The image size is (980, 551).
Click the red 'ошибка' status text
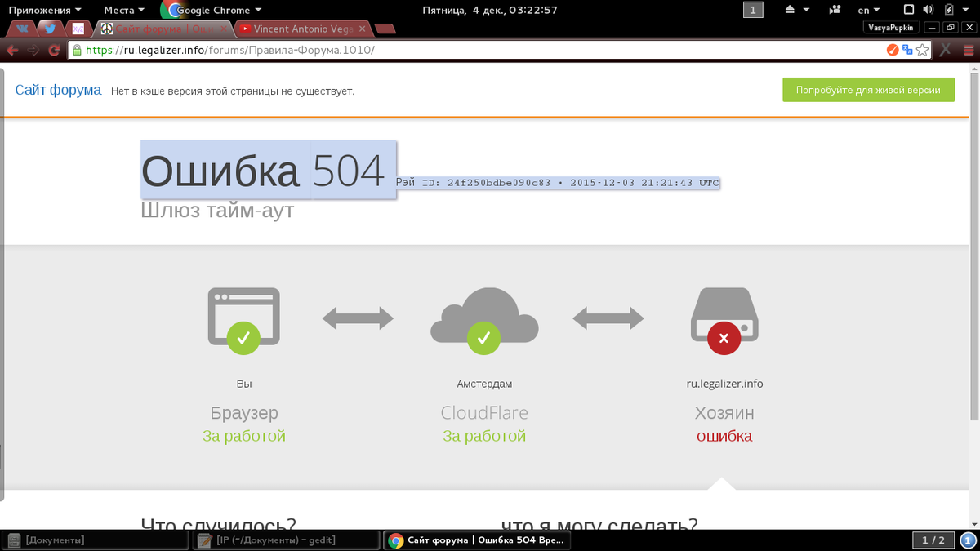724,436
